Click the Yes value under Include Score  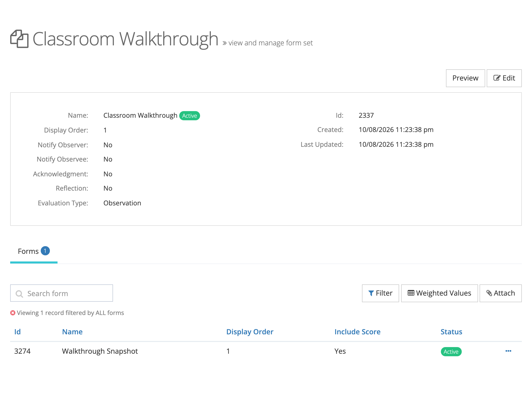coord(340,351)
